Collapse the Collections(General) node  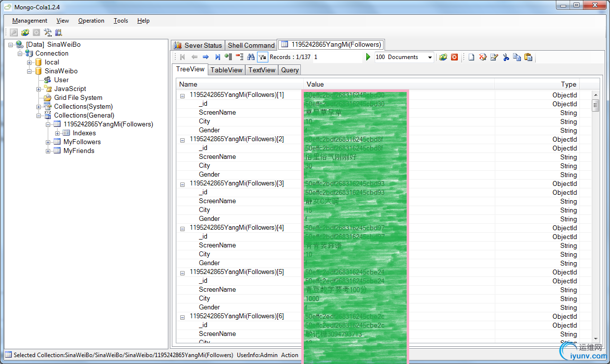pyautogui.click(x=39, y=116)
